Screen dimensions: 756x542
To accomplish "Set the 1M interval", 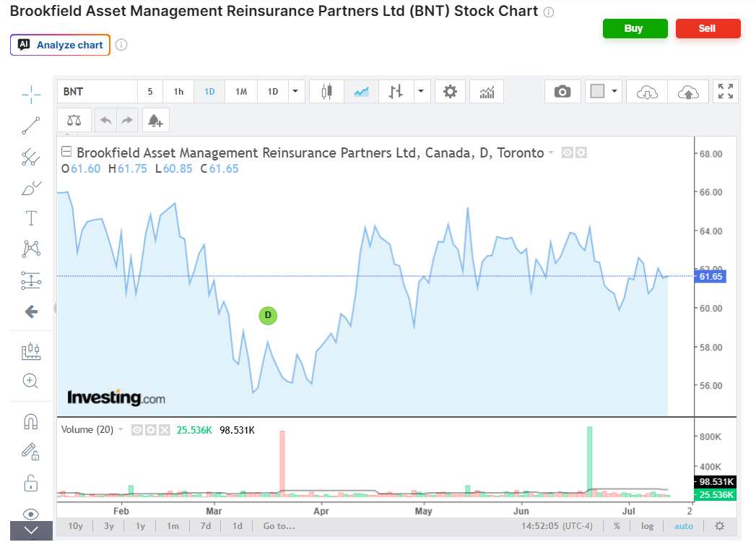I will [241, 92].
